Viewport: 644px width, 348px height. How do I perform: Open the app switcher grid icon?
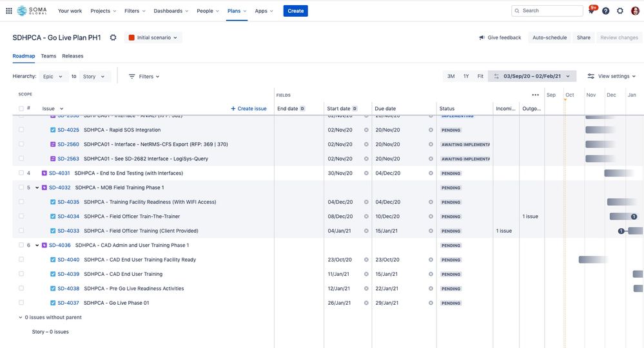8,11
